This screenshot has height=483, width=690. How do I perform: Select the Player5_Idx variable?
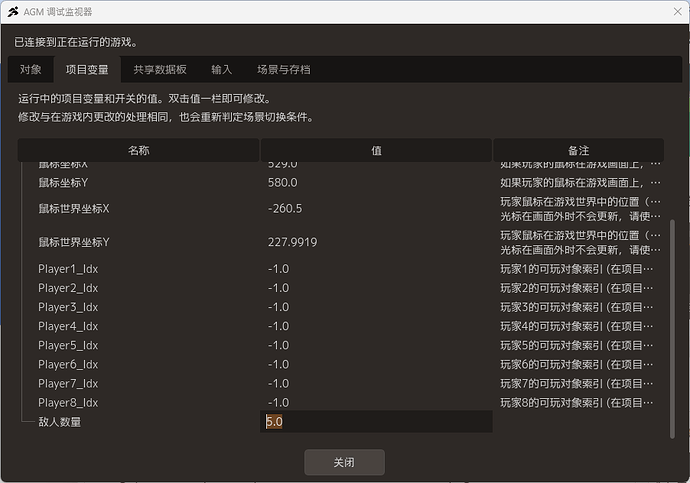[x=68, y=345]
